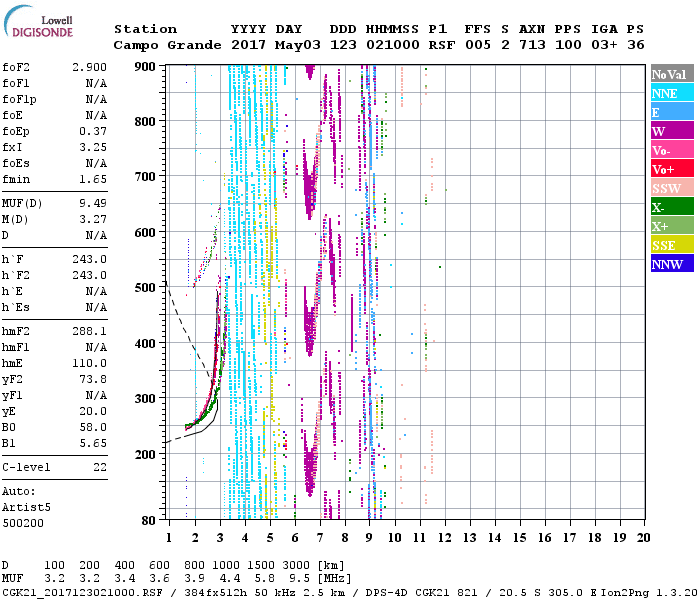Click the blue NNW legend box
Image resolution: width=700 pixels, height=600 pixels.
click(671, 264)
